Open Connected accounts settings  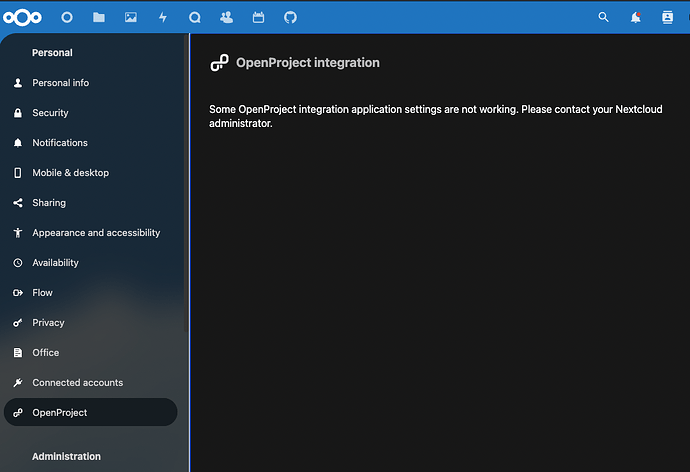[x=91, y=383]
